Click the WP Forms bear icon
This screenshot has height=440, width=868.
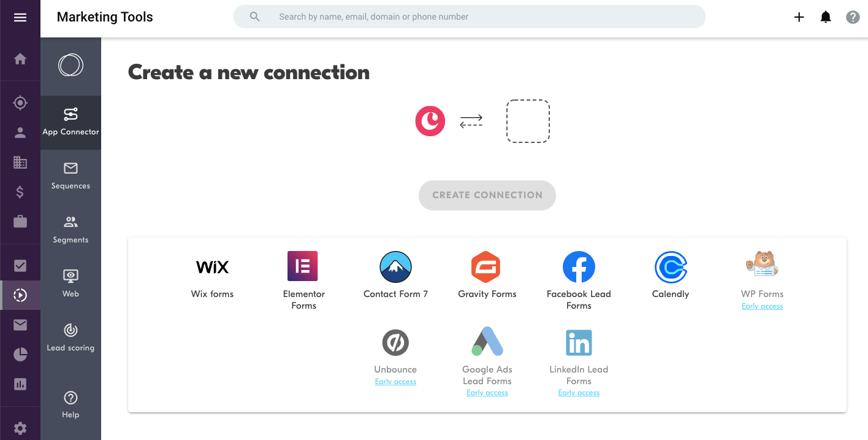(x=762, y=265)
